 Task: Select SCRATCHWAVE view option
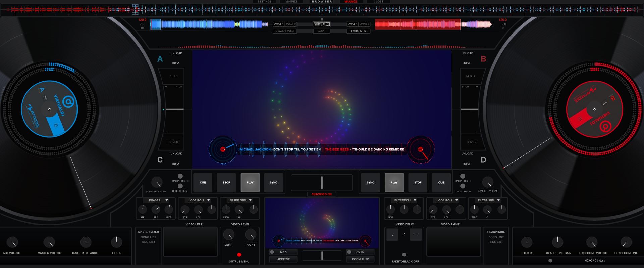pyautogui.click(x=285, y=31)
